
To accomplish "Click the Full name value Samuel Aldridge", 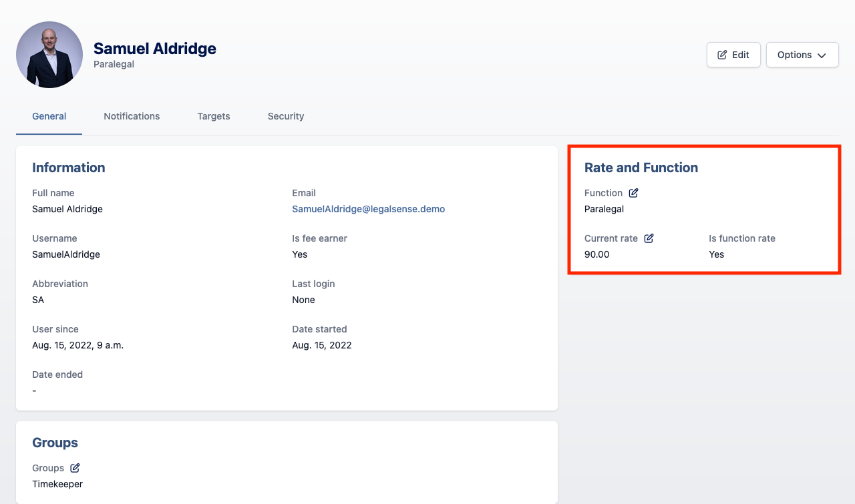I will pos(67,209).
